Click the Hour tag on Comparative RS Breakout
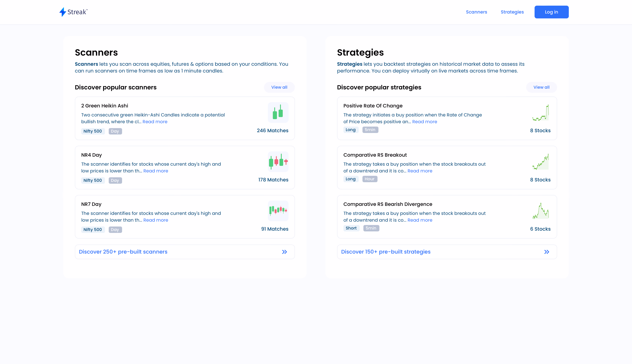The width and height of the screenshot is (632, 364). (370, 179)
